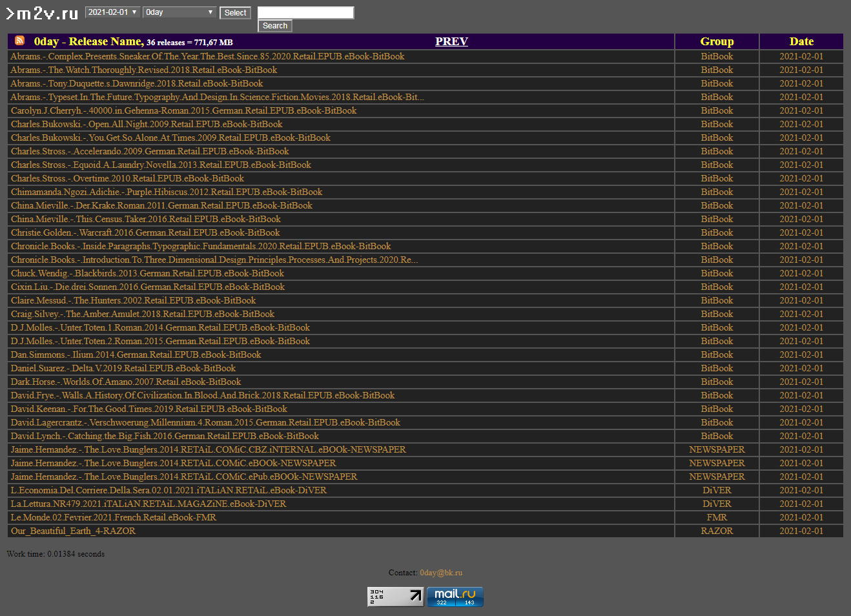Open Christie Golden Warcraft release

(x=145, y=232)
